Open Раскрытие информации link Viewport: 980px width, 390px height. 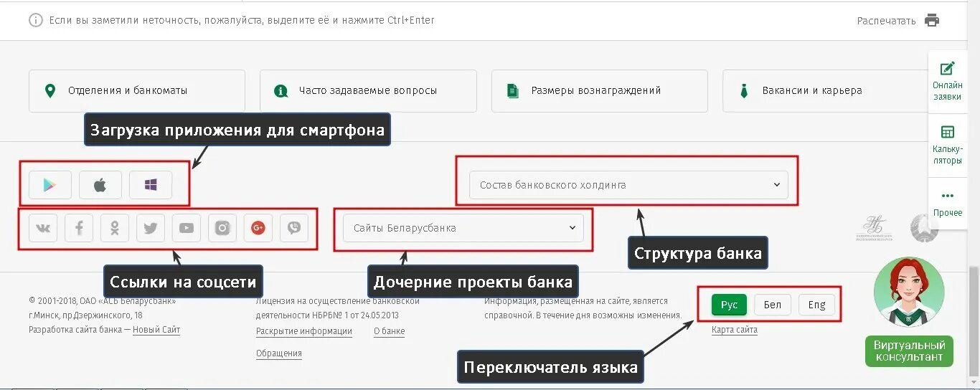(304, 331)
